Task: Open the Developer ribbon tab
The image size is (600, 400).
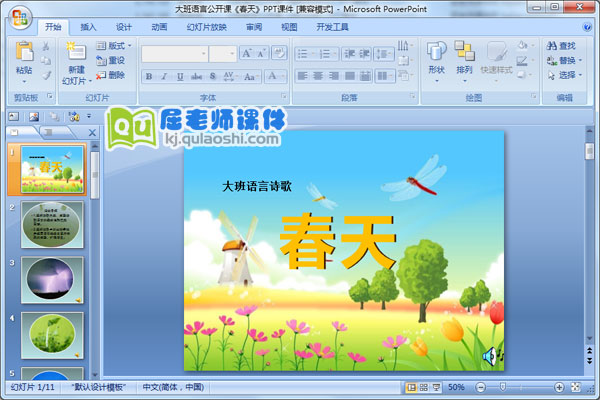Action: pyautogui.click(x=332, y=27)
